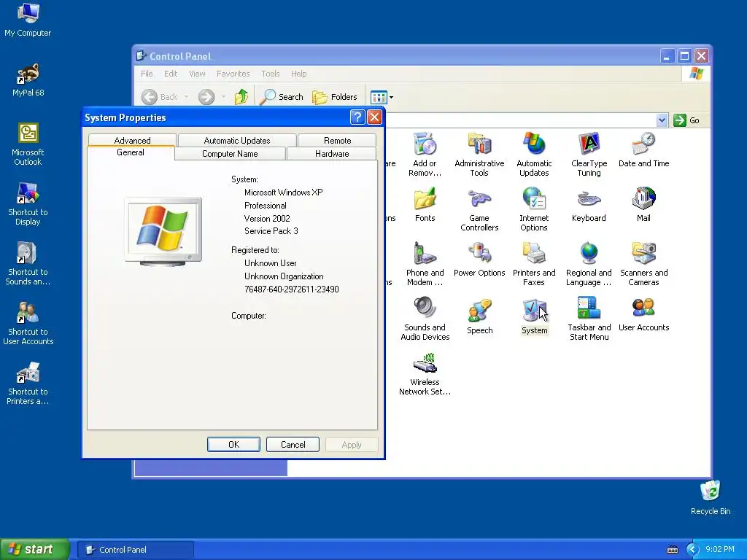
Task: Click the product ID 76487-640-2972611-23490 text
Action: point(291,289)
